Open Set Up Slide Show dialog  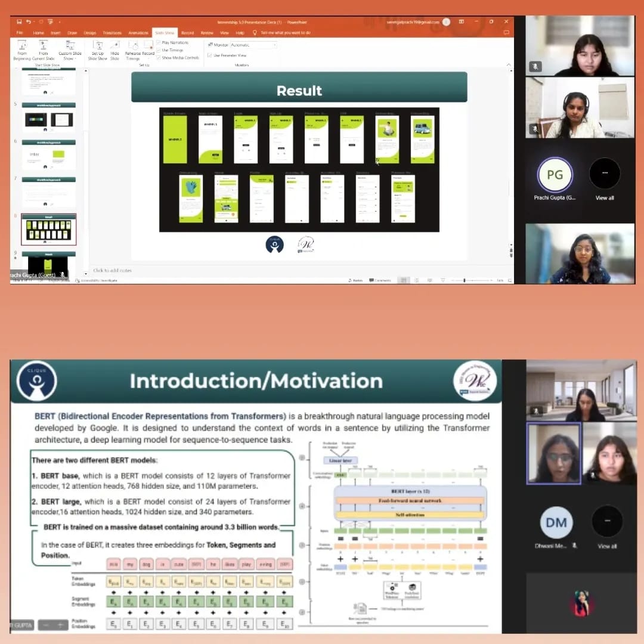97,51
